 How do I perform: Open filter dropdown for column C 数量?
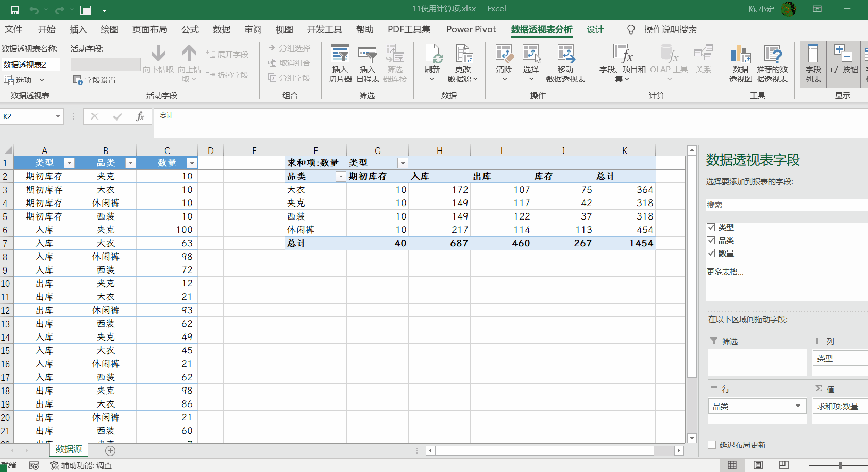192,163
